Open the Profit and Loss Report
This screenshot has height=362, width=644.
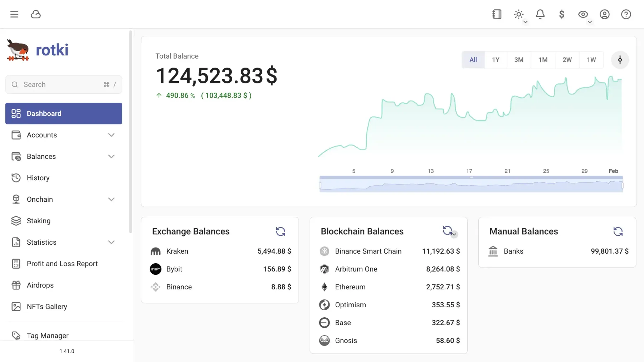pyautogui.click(x=62, y=264)
